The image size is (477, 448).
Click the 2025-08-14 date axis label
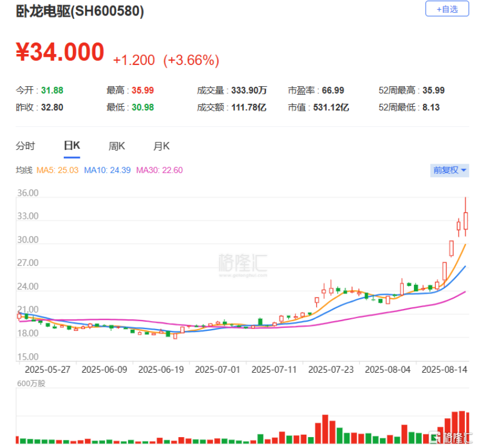tap(444, 369)
